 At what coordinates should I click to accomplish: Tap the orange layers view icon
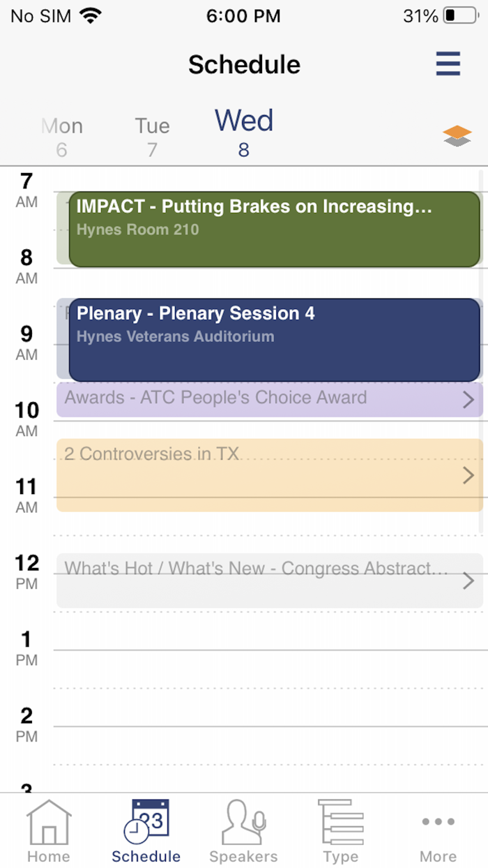point(457,135)
